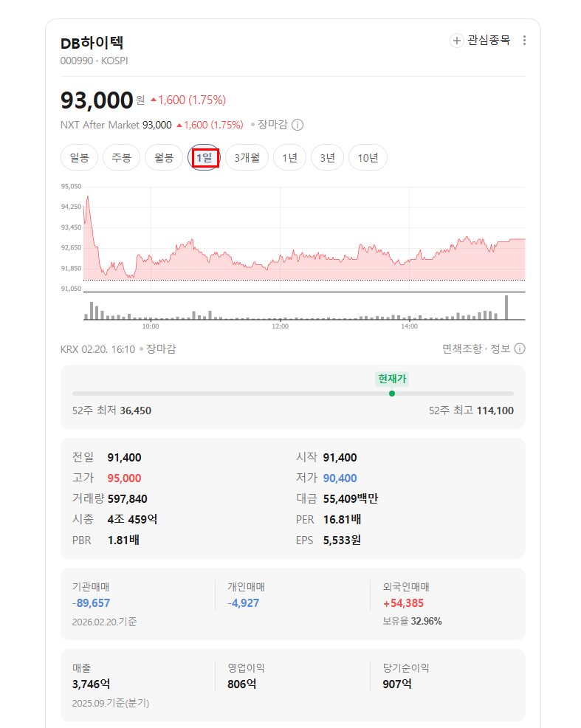Click the 2026.02.20.기준 date text

(104, 622)
